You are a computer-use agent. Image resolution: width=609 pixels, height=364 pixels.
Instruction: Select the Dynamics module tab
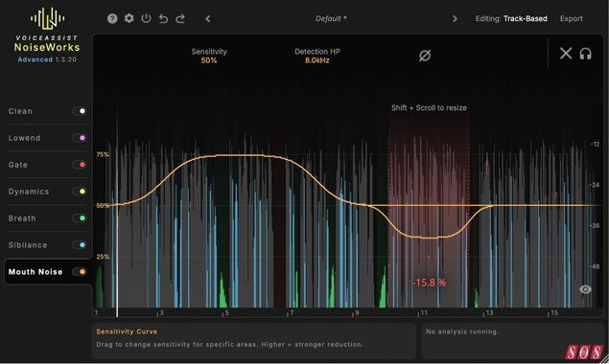29,192
